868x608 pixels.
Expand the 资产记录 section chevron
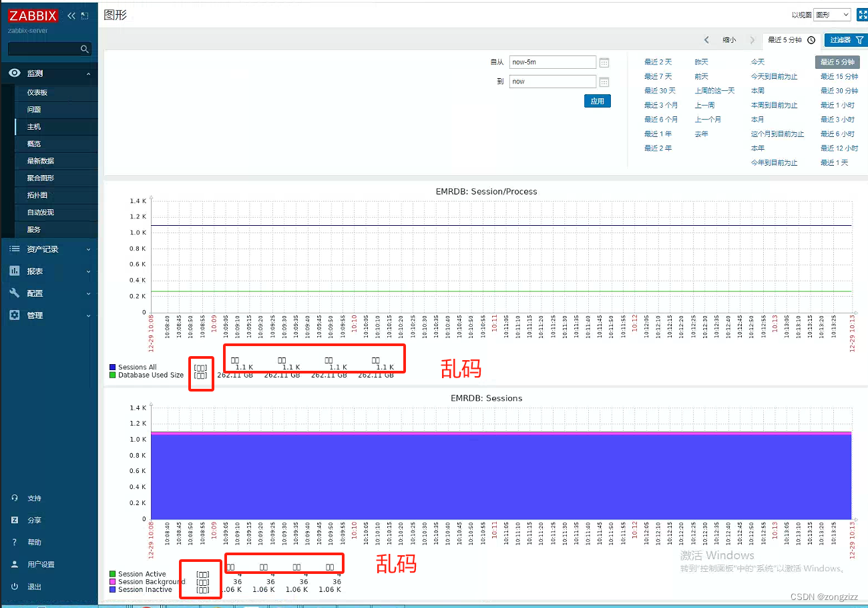pyautogui.click(x=89, y=249)
